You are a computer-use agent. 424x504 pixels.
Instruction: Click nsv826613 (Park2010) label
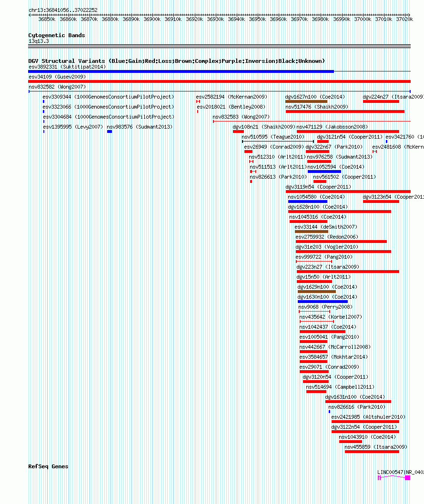pos(278,177)
